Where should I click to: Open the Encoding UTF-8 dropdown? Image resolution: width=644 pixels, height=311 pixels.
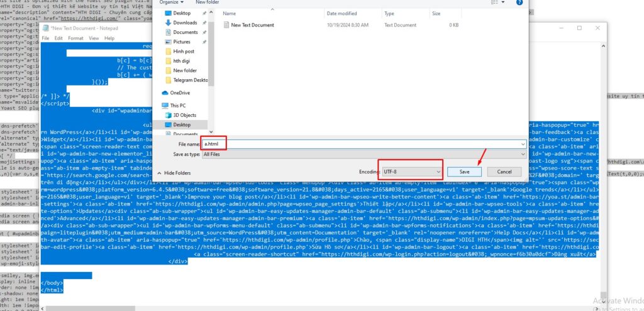[x=411, y=172]
